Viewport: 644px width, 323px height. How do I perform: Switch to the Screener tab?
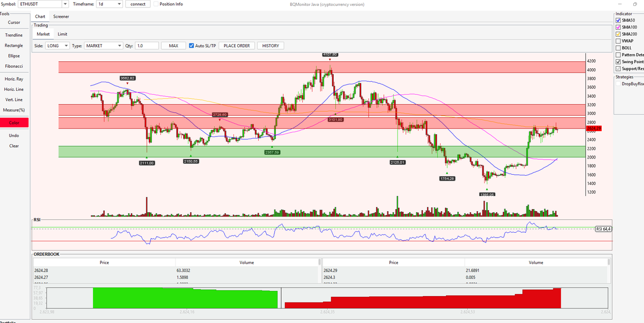coord(61,17)
